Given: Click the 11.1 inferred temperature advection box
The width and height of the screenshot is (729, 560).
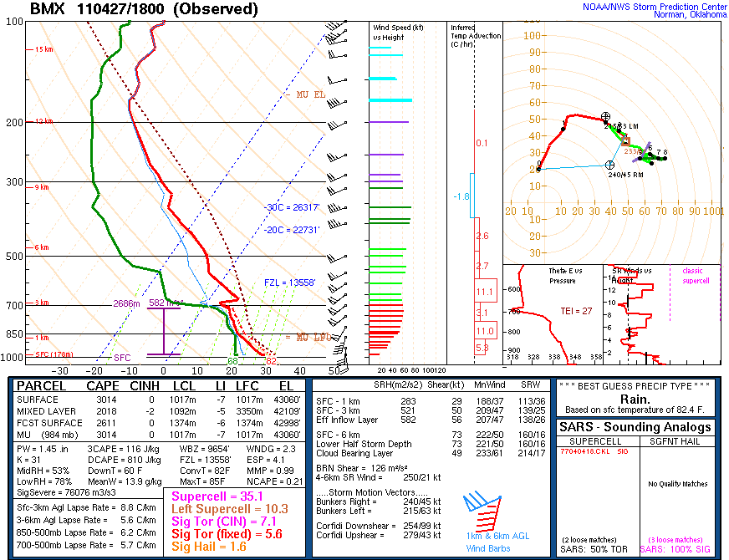Looking at the screenshot, I should 485,292.
